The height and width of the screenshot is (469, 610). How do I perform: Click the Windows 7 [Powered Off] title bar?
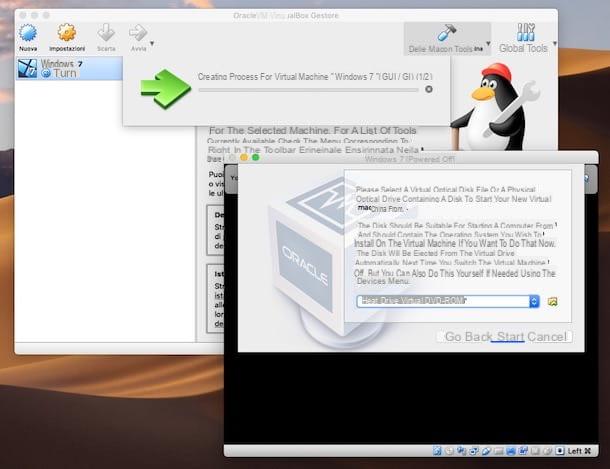(410, 159)
